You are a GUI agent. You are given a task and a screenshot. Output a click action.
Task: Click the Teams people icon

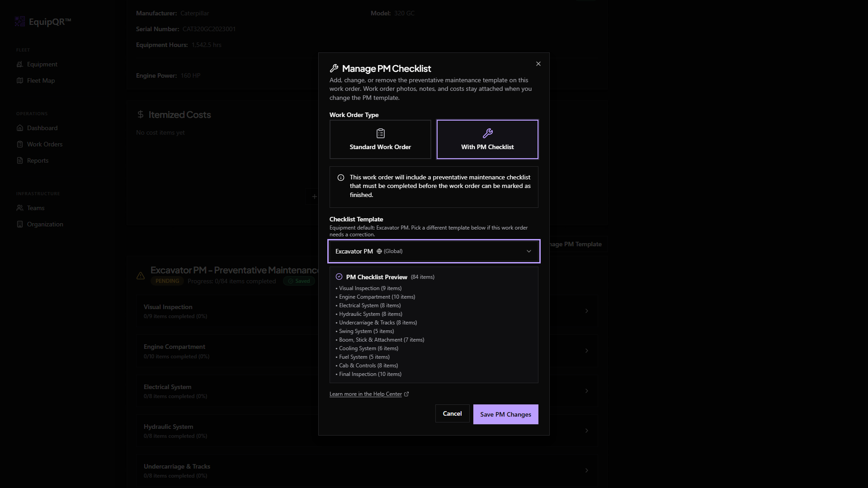tap(19, 208)
